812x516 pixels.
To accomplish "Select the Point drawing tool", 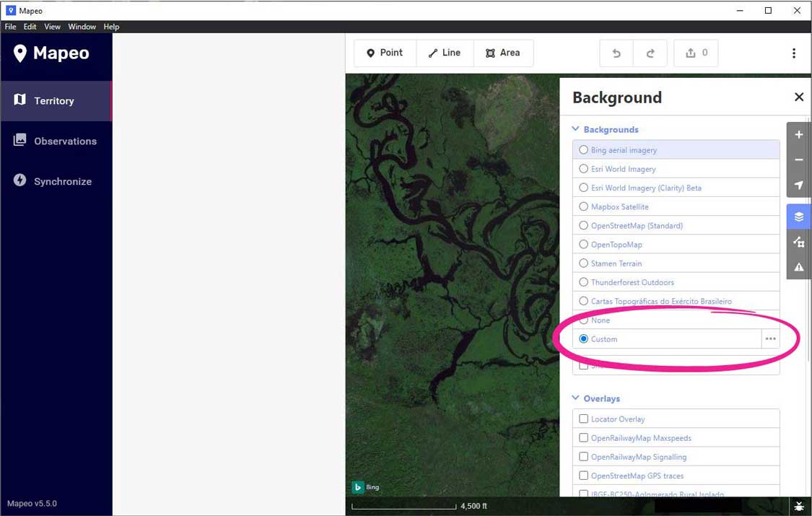I will tap(385, 53).
